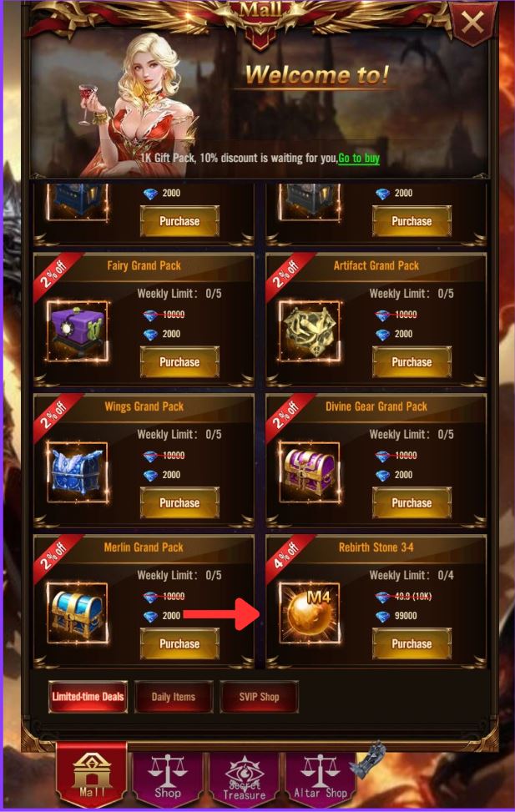This screenshot has height=812, width=515.
Task: Open the Merlin Grand Pack blue-gold chest icon
Action: pyautogui.click(x=78, y=613)
